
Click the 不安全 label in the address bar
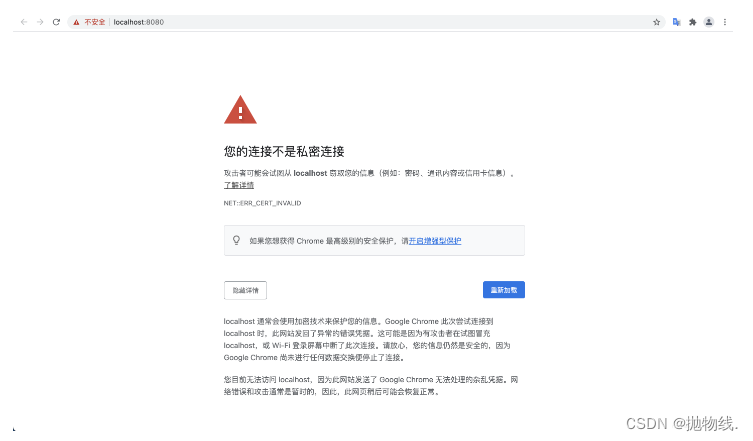[95, 22]
